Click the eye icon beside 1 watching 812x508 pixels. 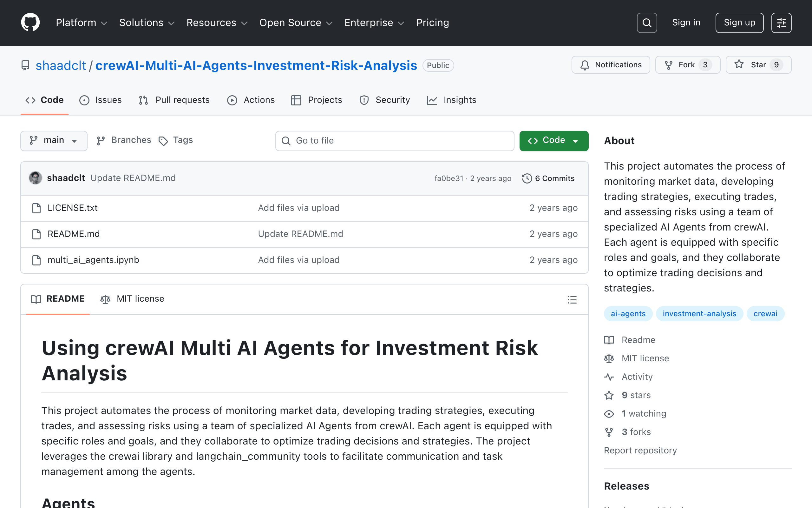pos(609,414)
